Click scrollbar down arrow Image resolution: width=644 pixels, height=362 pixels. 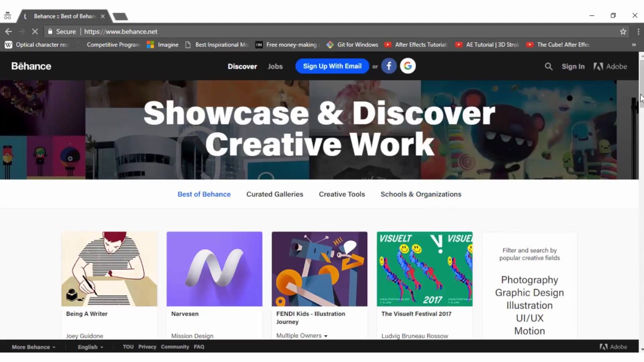(x=641, y=349)
